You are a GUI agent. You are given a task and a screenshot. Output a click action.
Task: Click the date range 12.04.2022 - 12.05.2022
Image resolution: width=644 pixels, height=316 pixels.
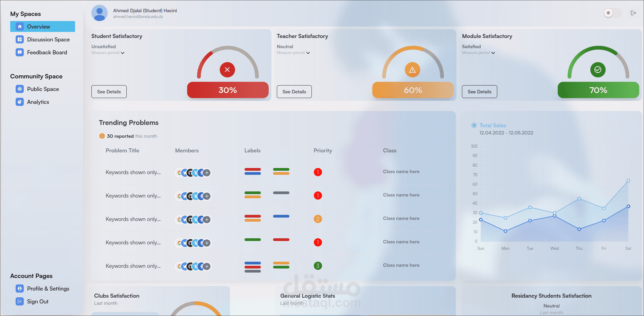pos(506,133)
